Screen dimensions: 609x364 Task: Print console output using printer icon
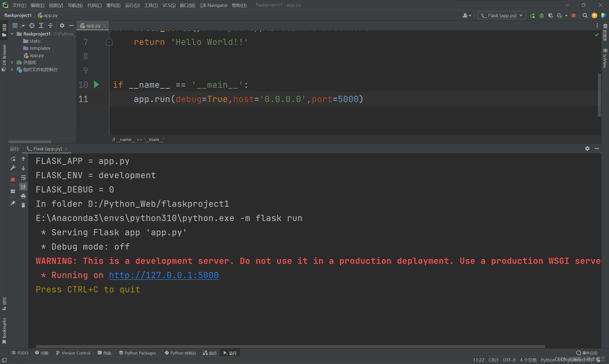coord(23,196)
